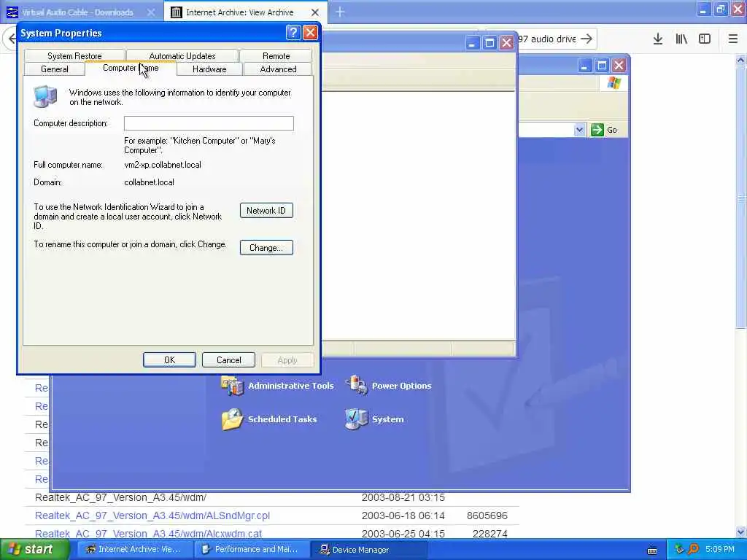Screen dimensions: 747x560
Task: Click the system tray keyboard icon
Action: click(x=652, y=551)
